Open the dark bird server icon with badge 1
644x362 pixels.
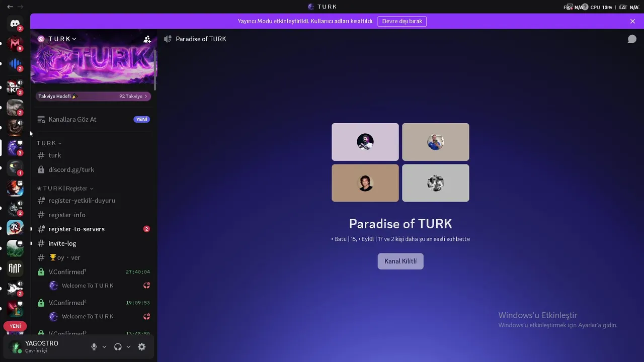click(14, 168)
